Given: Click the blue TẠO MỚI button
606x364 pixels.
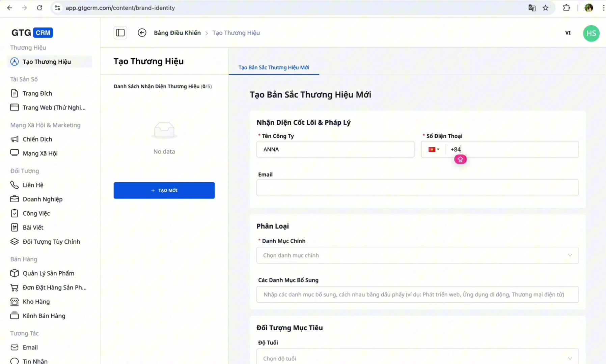Looking at the screenshot, I should pos(164,190).
